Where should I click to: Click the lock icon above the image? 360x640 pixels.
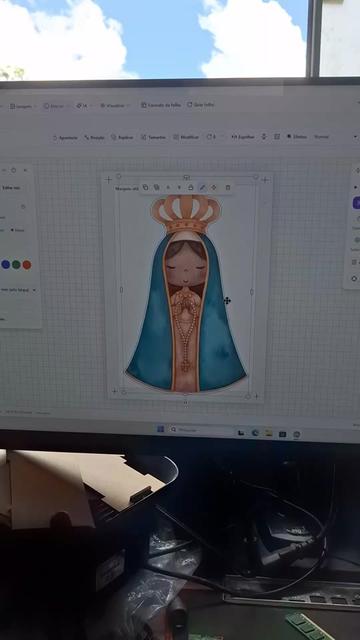[x=191, y=187]
